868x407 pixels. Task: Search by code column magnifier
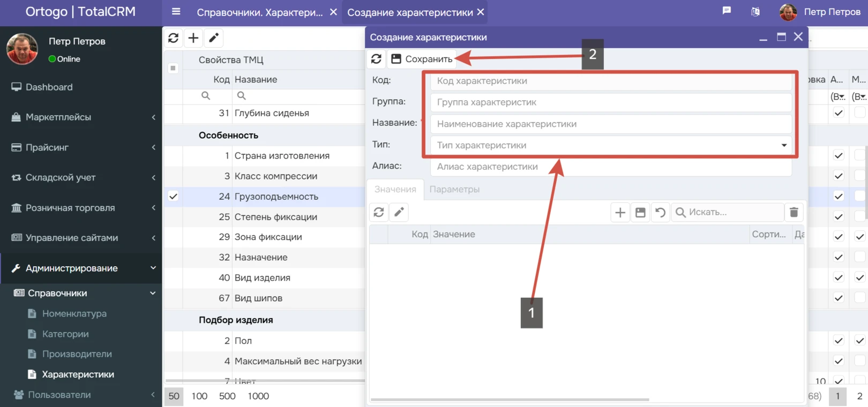click(206, 95)
